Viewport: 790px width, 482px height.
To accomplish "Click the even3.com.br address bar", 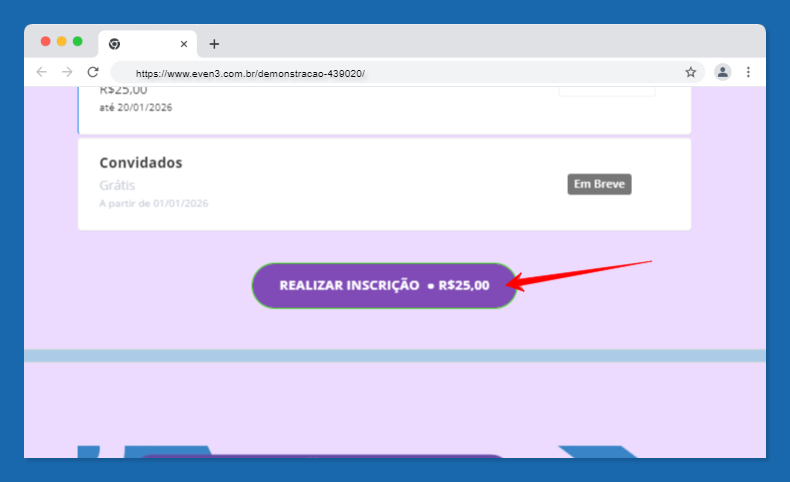I will tap(407, 73).
